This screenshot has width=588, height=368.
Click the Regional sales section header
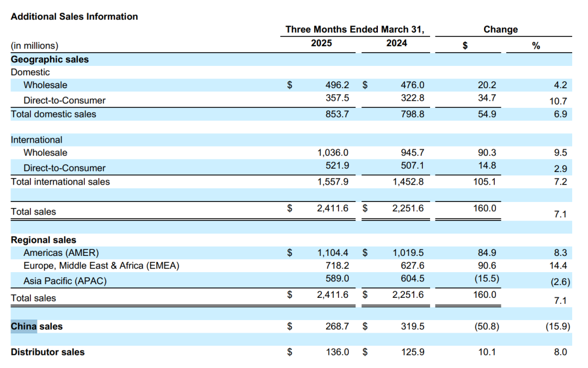click(x=44, y=240)
